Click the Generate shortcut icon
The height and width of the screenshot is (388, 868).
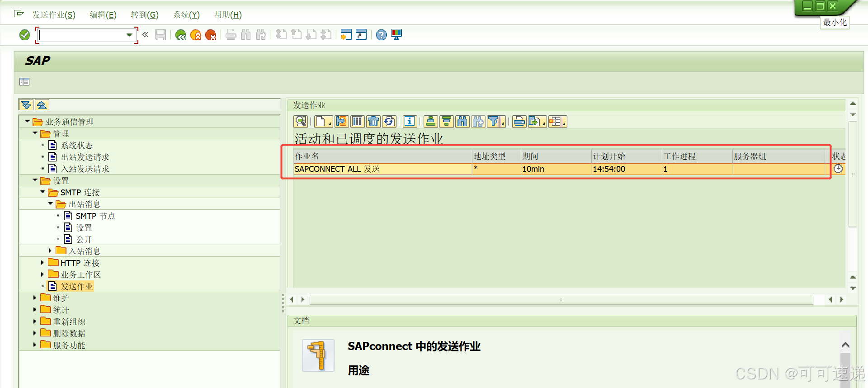361,35
